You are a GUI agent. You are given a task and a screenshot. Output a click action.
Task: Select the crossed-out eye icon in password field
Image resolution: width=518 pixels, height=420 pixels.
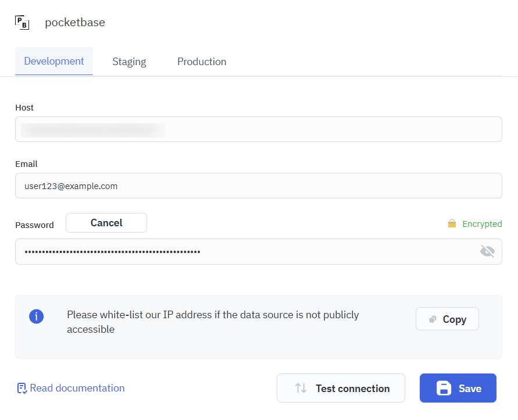[x=488, y=251]
